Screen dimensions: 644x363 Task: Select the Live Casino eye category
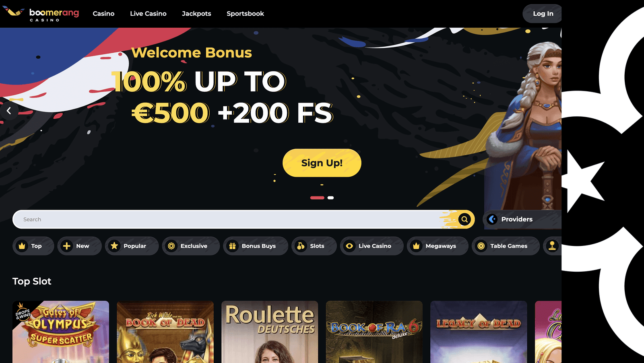pos(372,246)
